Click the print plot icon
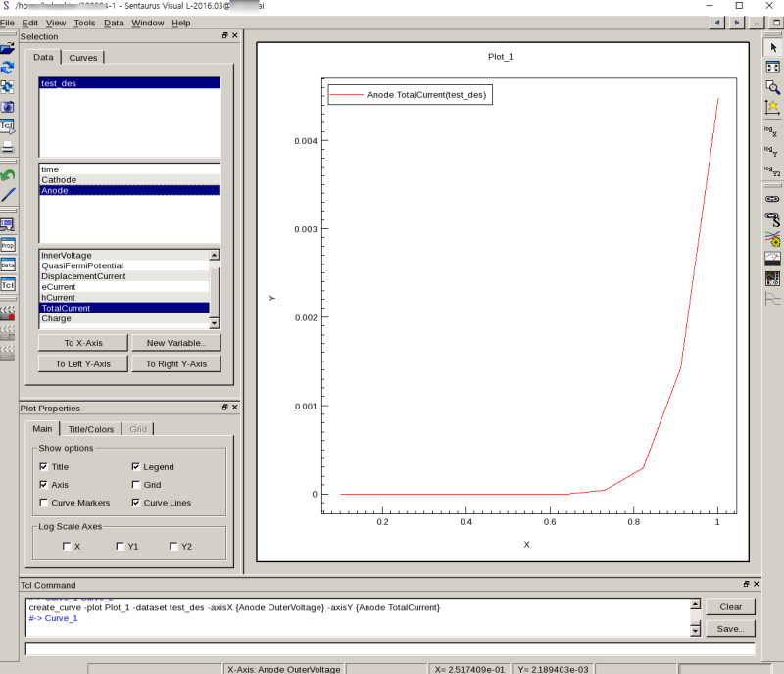The width and height of the screenshot is (784, 674). pos(8,147)
